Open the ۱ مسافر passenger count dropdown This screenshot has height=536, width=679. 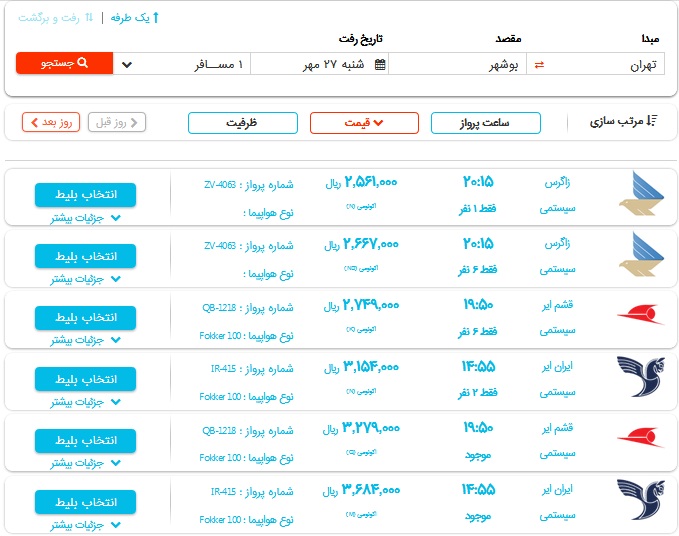(x=182, y=65)
